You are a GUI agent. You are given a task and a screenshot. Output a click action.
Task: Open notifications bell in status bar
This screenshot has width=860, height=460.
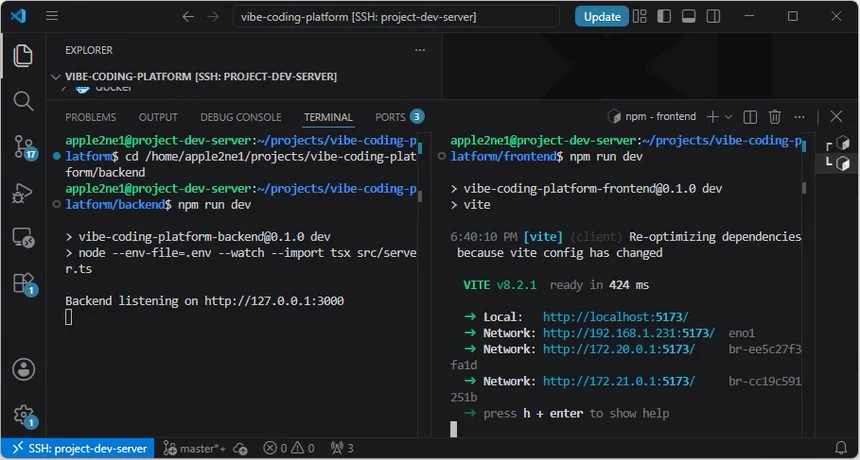coord(841,448)
